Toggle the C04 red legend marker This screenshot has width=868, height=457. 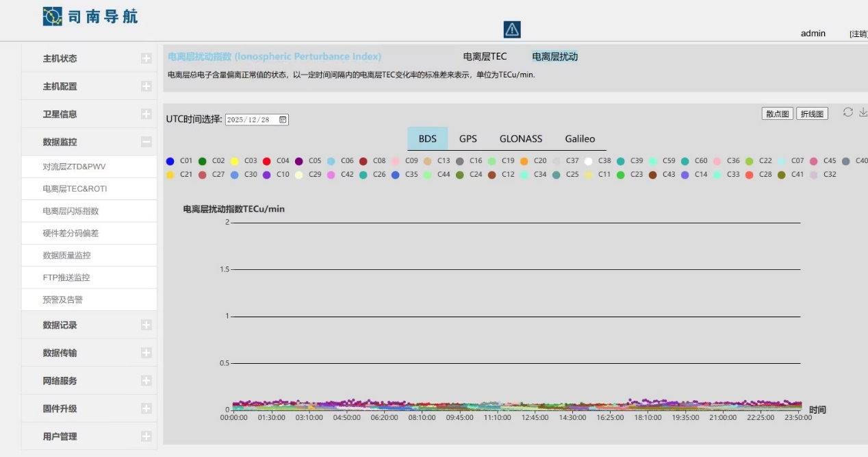[267, 161]
